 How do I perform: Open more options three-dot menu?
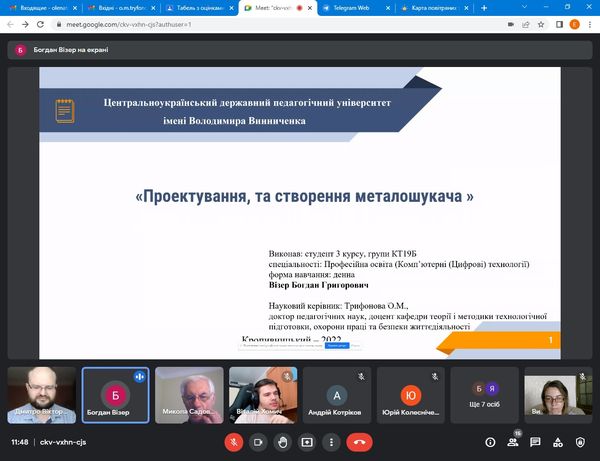pos(331,443)
